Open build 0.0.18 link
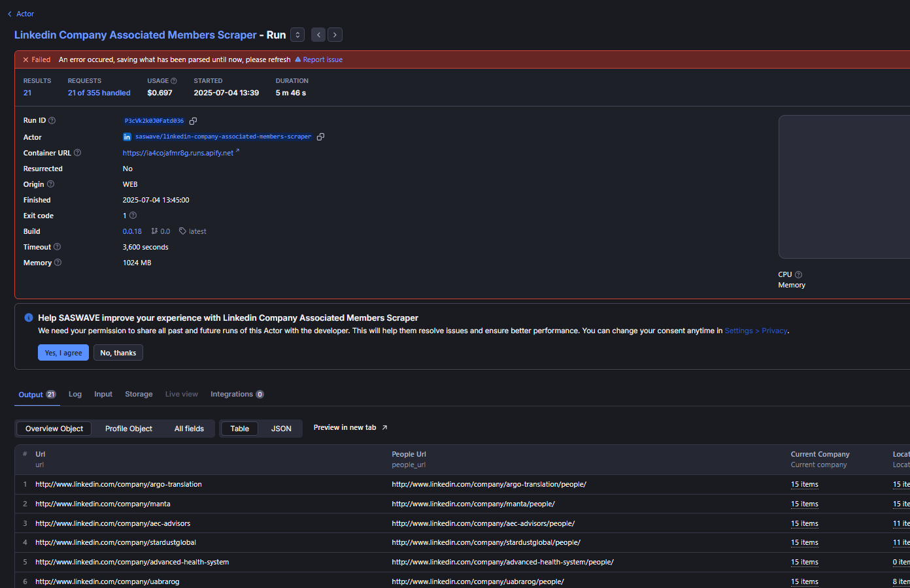Viewport: 910px width, 588px height. [132, 231]
